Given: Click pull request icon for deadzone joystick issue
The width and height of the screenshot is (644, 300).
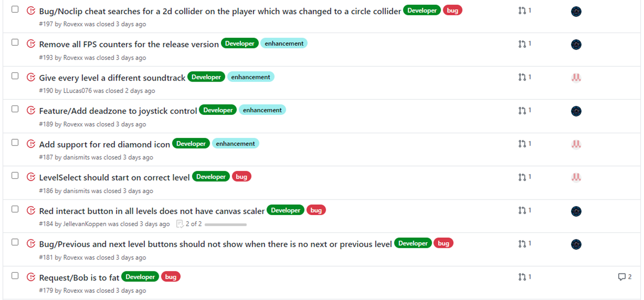Looking at the screenshot, I should pyautogui.click(x=522, y=110).
